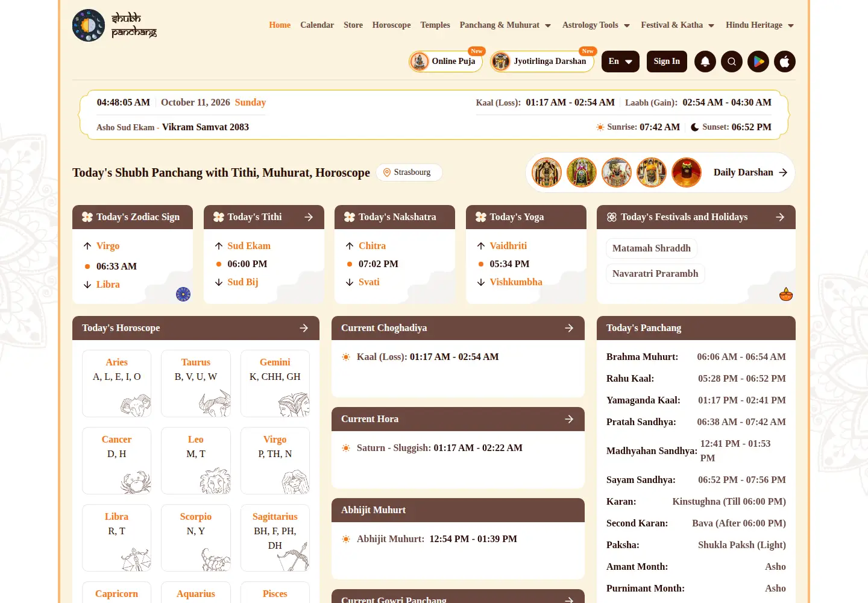The image size is (868, 603).
Task: Open the Scorpio horoscope card
Action: click(x=196, y=538)
